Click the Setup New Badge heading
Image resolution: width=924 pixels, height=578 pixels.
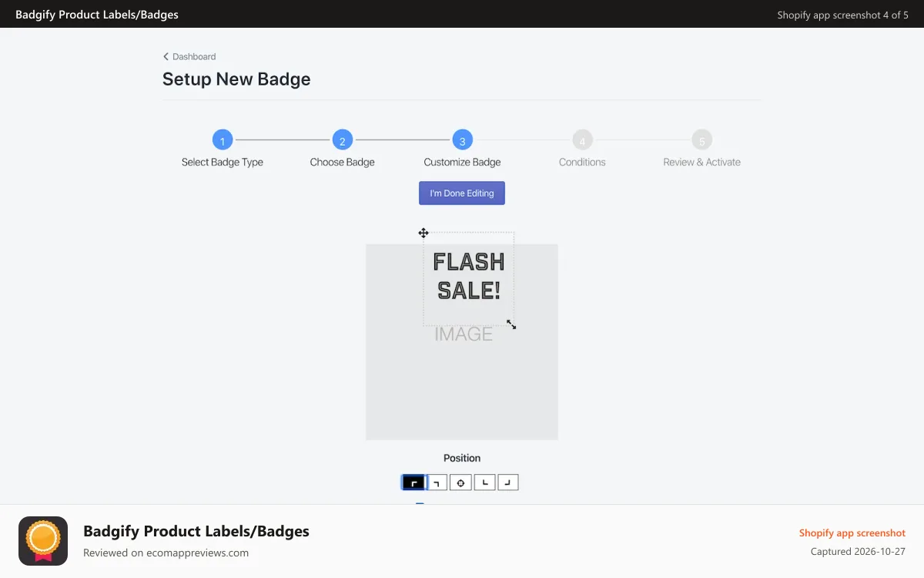236,79
